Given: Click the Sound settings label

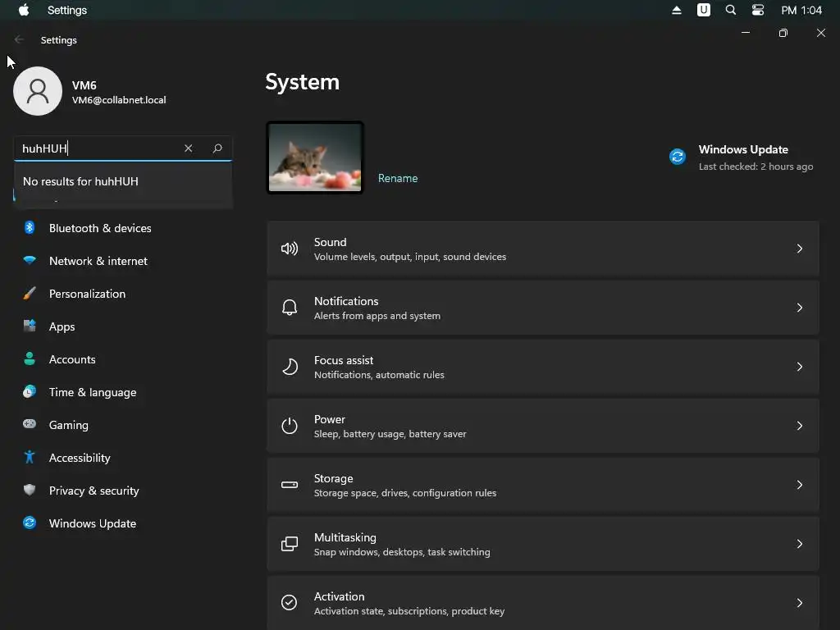Looking at the screenshot, I should [330, 242].
